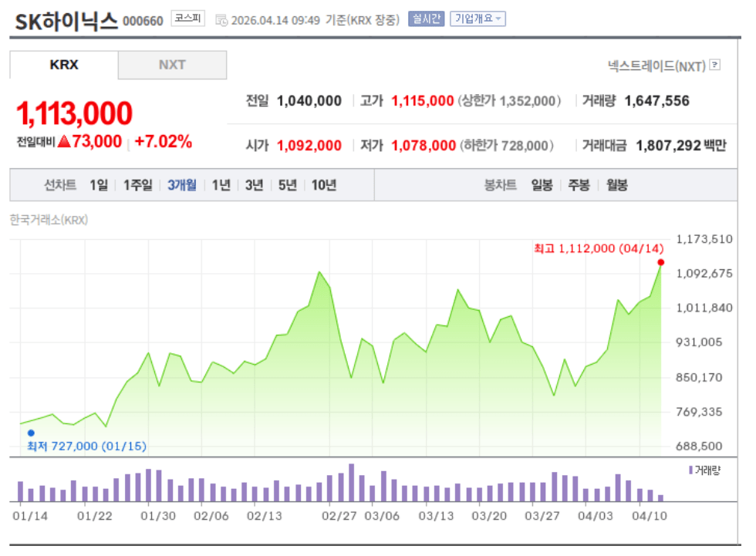This screenshot has width=756, height=556.
Task: Click the clock icon beside the date
Action: coord(221,20)
